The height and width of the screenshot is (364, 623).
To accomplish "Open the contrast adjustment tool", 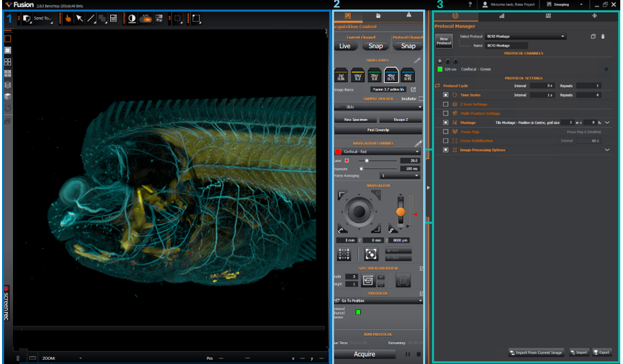I will (132, 18).
